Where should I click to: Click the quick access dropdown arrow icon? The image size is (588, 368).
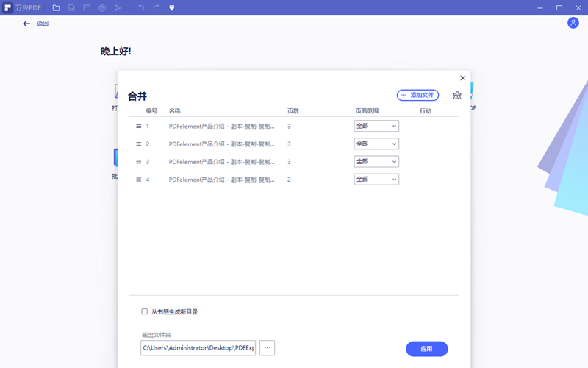point(172,7)
